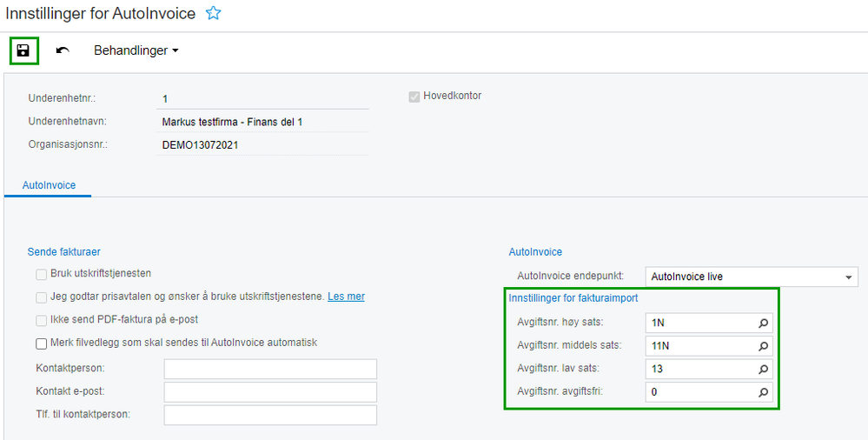Screen dimensions: 868x440
Task: Check the Jeg godtar prisavtalen checkbox
Action: tap(42, 297)
